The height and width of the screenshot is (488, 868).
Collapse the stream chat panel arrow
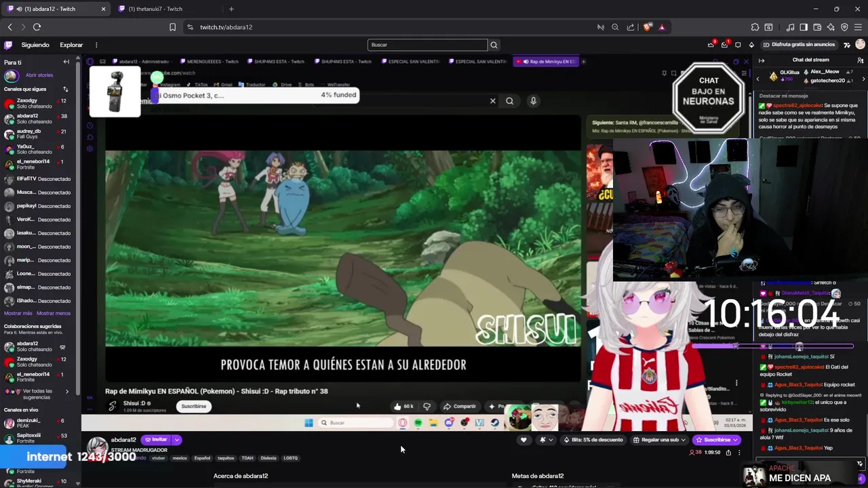(762, 60)
